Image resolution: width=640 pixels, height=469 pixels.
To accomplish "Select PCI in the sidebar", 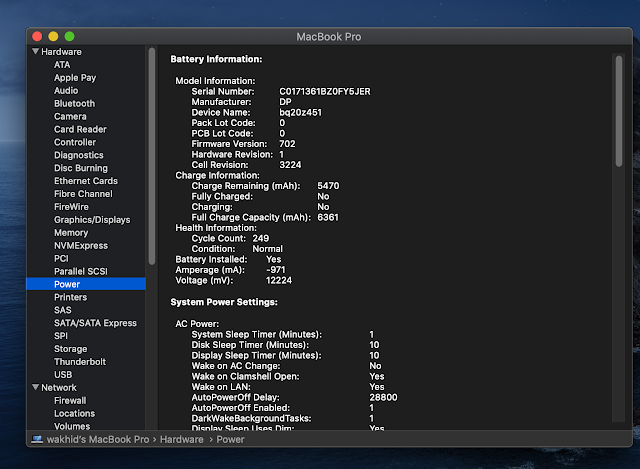I will [x=61, y=258].
